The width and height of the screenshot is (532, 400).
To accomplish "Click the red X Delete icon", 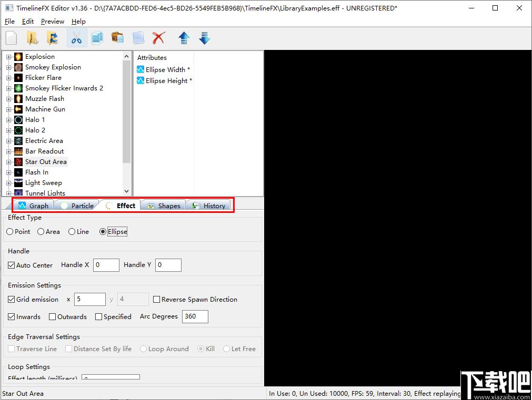I will click(x=158, y=38).
